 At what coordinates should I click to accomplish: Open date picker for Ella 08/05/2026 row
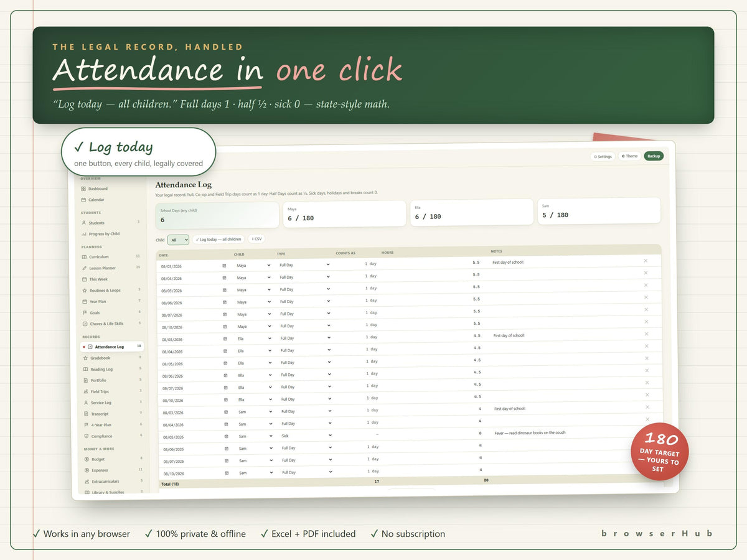[x=225, y=363]
